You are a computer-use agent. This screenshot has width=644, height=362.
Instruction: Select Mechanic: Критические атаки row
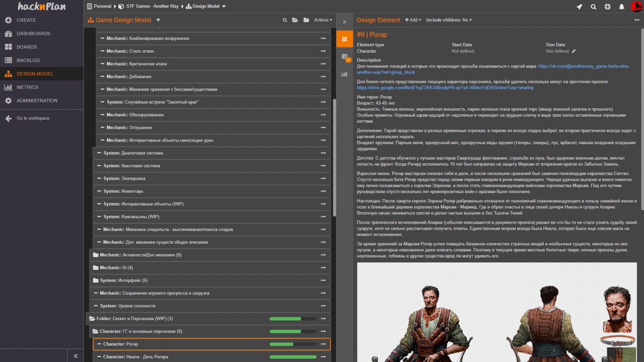click(x=213, y=64)
